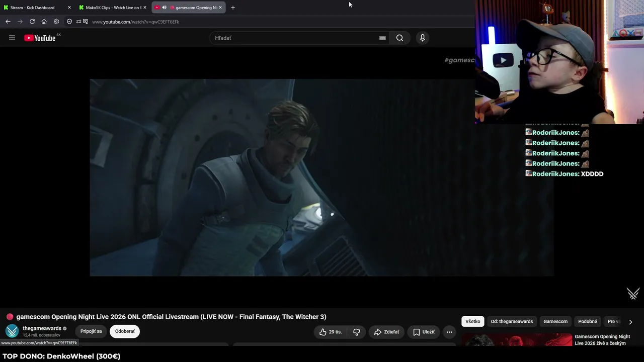Start voice search with the microphone

pyautogui.click(x=422, y=38)
